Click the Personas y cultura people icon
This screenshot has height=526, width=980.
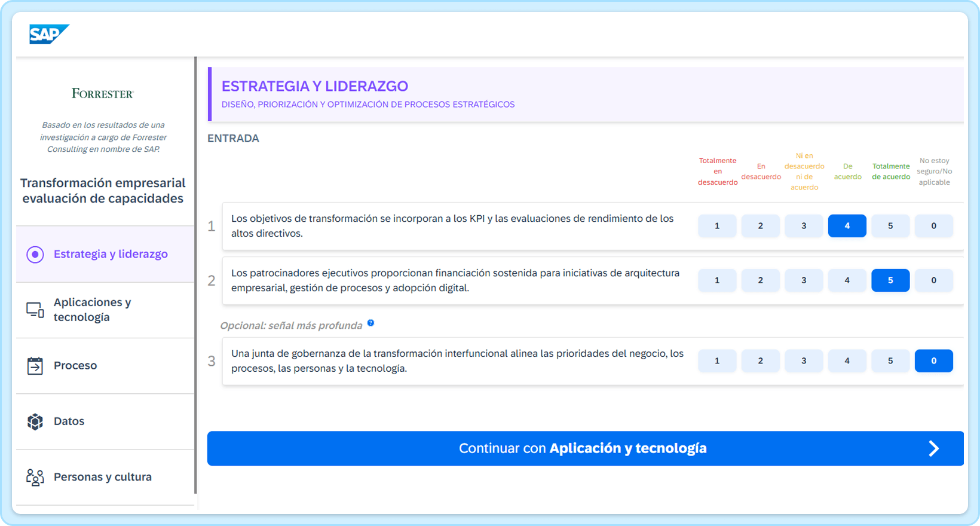point(35,477)
